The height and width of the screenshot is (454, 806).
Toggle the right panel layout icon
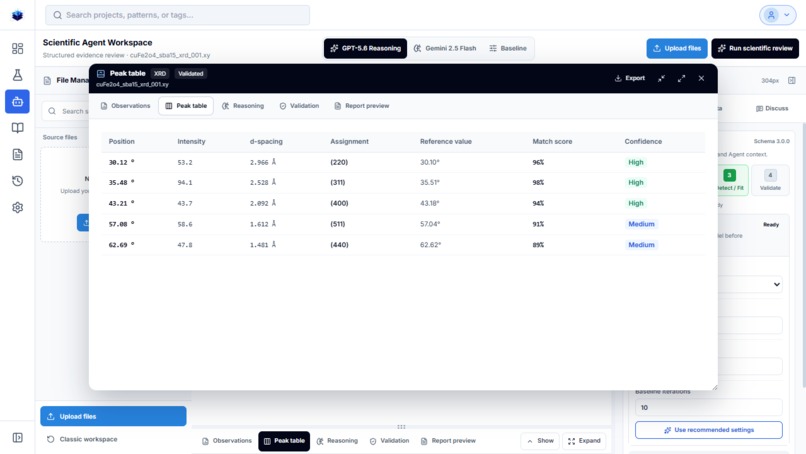(x=792, y=81)
